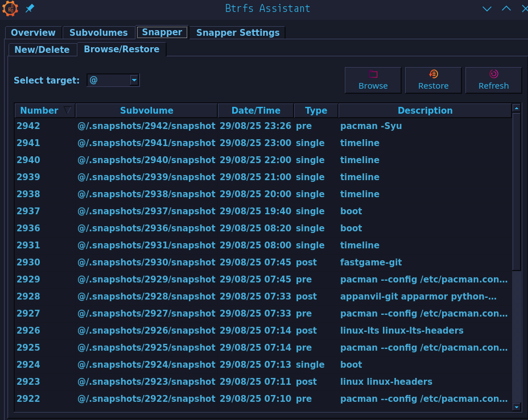Click the scrollbar up arrow of snapshot table
528x420 pixels.
click(517, 108)
